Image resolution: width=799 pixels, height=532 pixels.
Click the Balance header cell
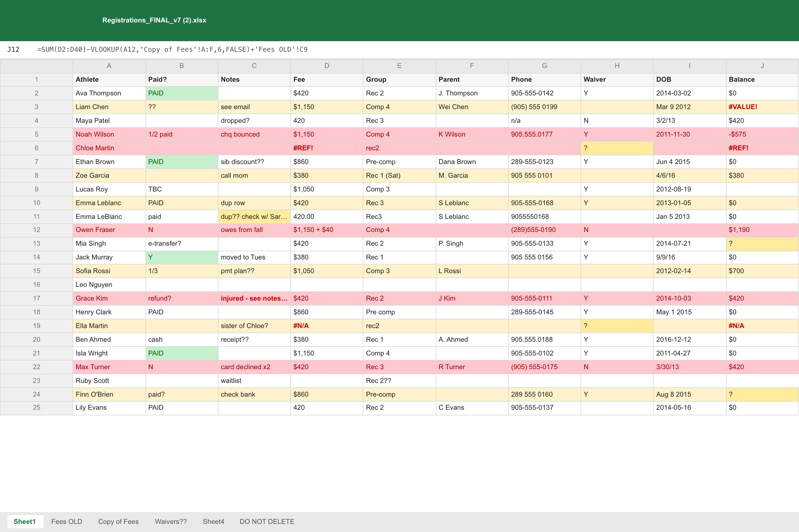[762, 80]
